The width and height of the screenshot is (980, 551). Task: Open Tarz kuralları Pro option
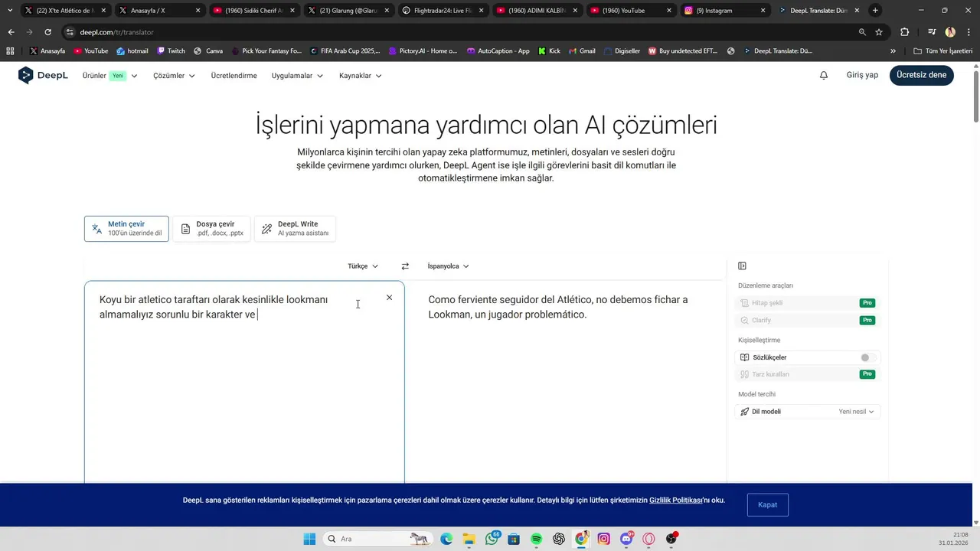807,374
